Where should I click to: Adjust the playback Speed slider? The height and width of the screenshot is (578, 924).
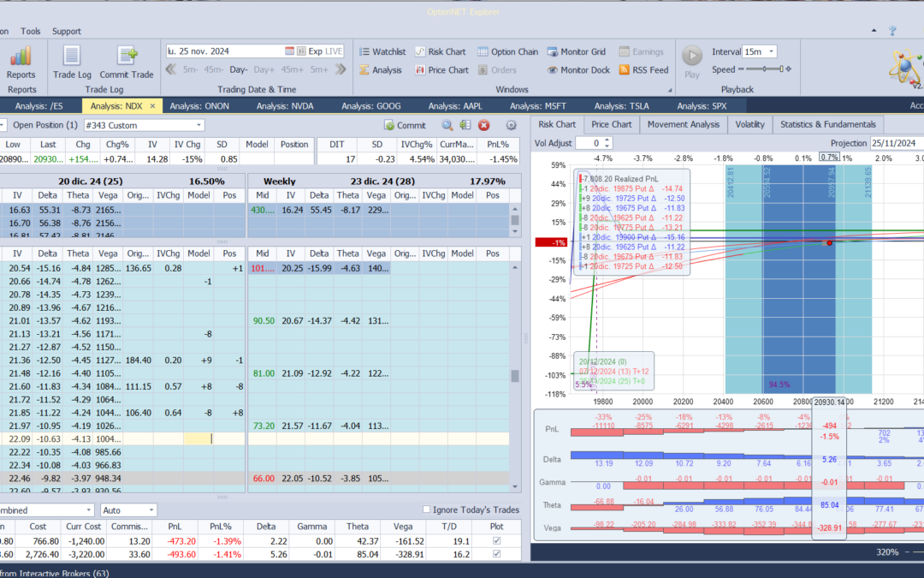point(764,69)
